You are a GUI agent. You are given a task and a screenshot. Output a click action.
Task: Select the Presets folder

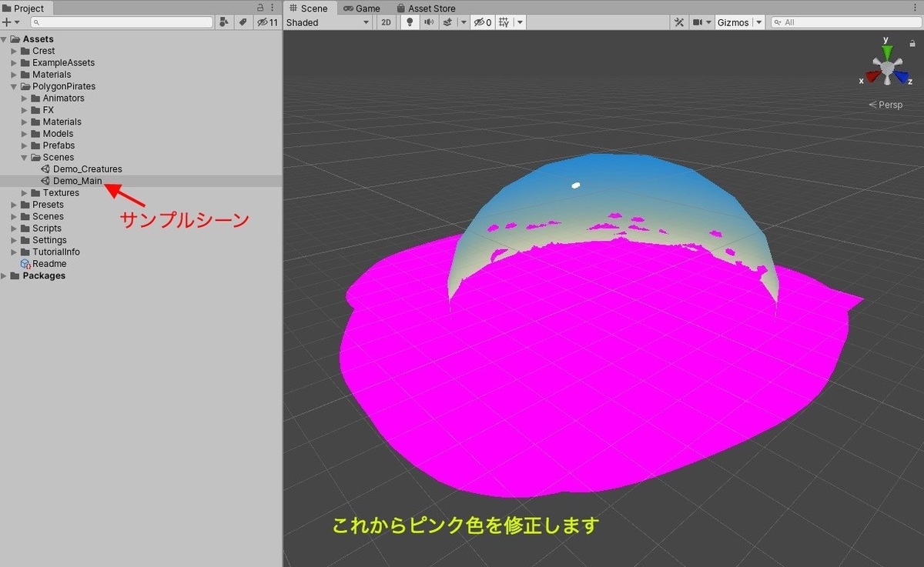pyautogui.click(x=48, y=205)
